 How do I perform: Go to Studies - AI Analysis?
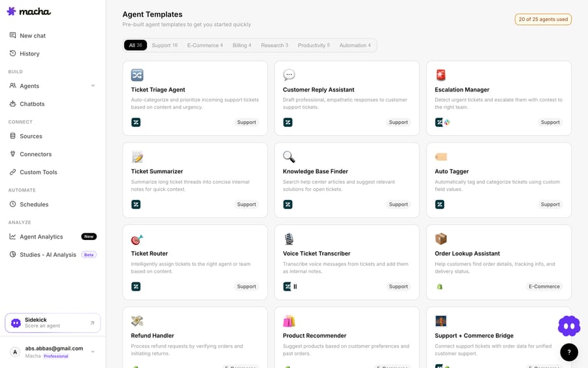[x=48, y=255]
